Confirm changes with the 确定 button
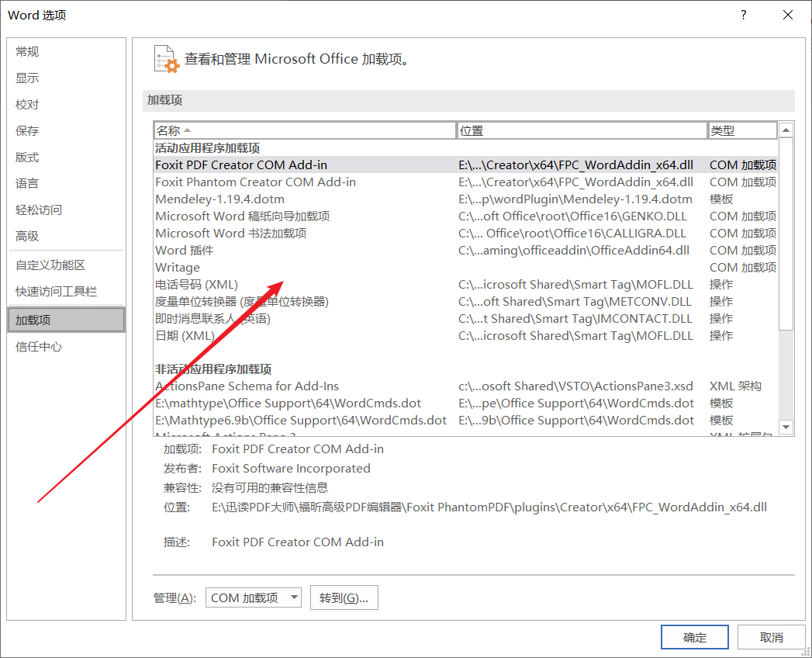Screen dimensions: 812x658 click(693, 636)
